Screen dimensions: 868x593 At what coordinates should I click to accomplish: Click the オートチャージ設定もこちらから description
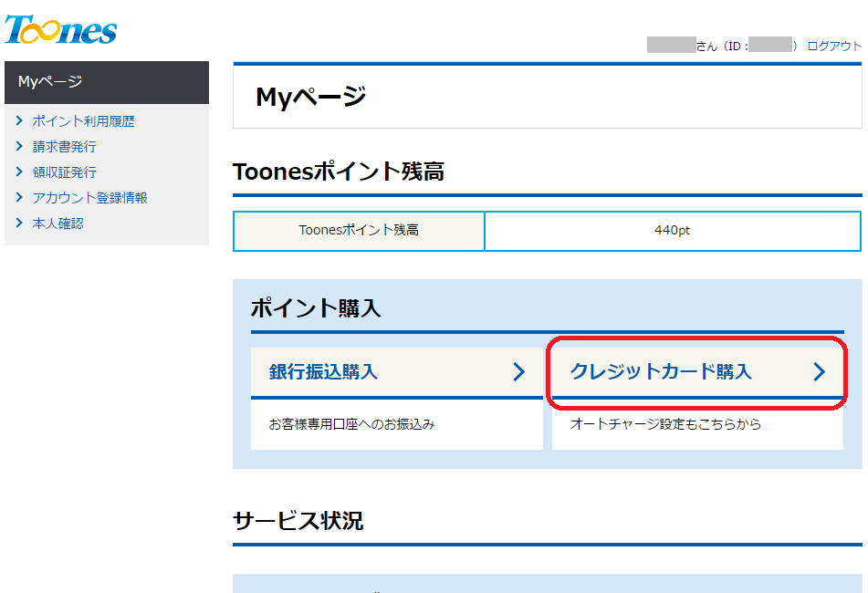pyautogui.click(x=665, y=424)
